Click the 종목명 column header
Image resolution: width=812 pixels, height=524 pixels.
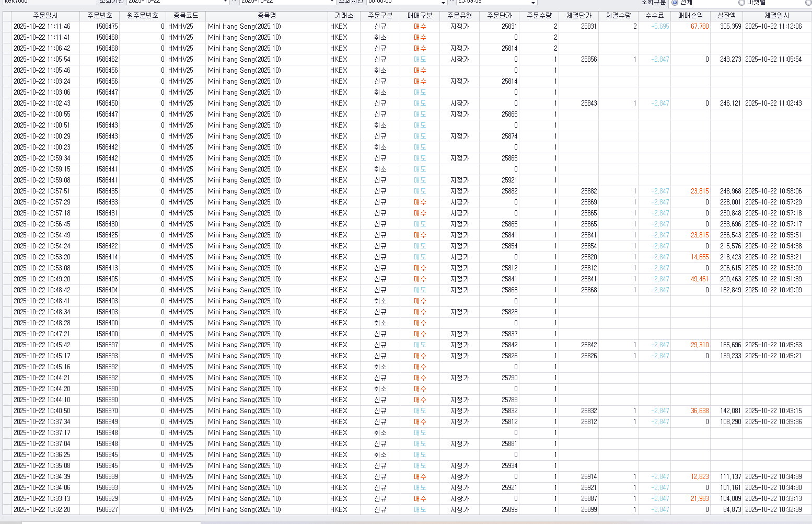266,16
